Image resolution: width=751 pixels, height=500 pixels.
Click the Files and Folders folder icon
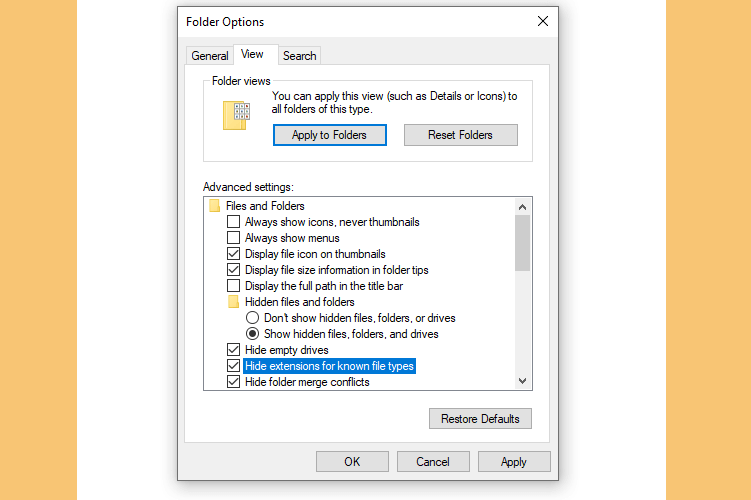pyautogui.click(x=214, y=206)
